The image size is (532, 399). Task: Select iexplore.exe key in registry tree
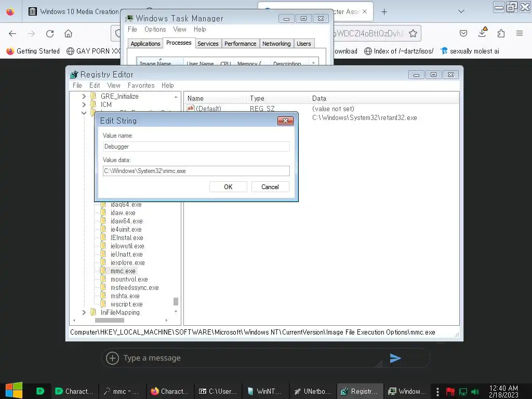click(x=128, y=263)
